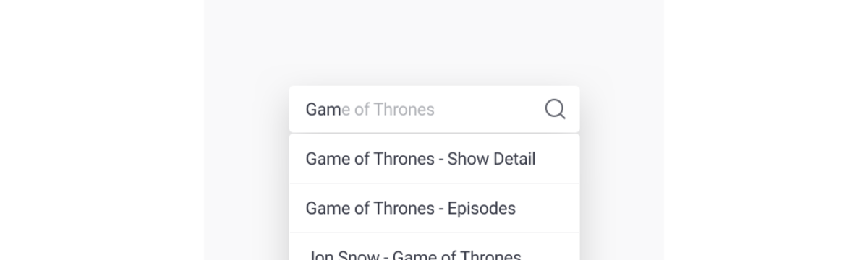Click the second item in the suggestions dropdown
The image size is (868, 260).
point(434,208)
